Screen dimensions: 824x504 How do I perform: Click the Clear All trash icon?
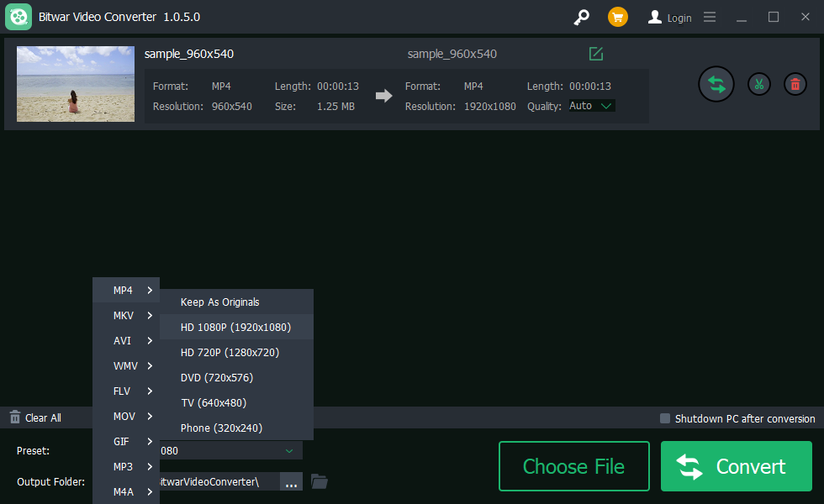[15, 417]
